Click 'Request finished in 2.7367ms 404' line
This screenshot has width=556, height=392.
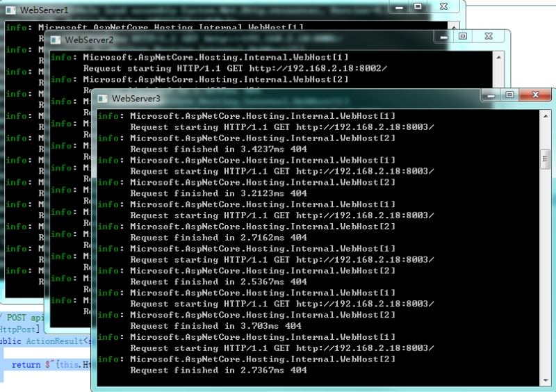pos(218,370)
